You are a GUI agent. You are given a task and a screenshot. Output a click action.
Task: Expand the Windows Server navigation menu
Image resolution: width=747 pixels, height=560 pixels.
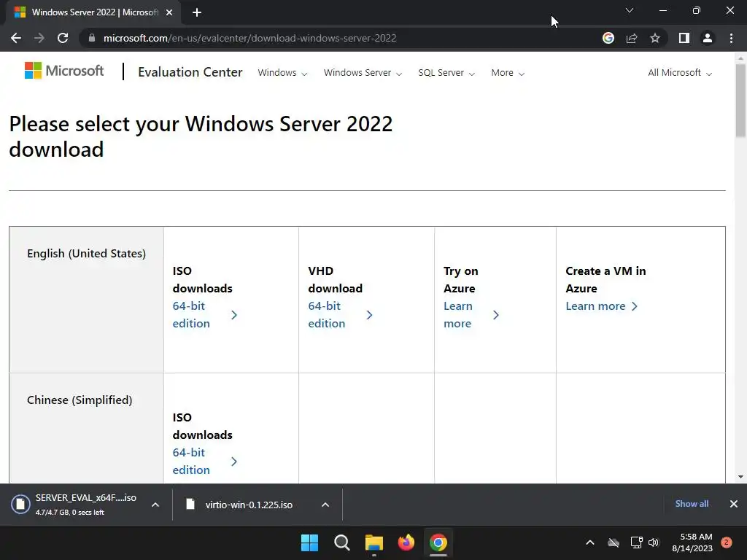[363, 73]
